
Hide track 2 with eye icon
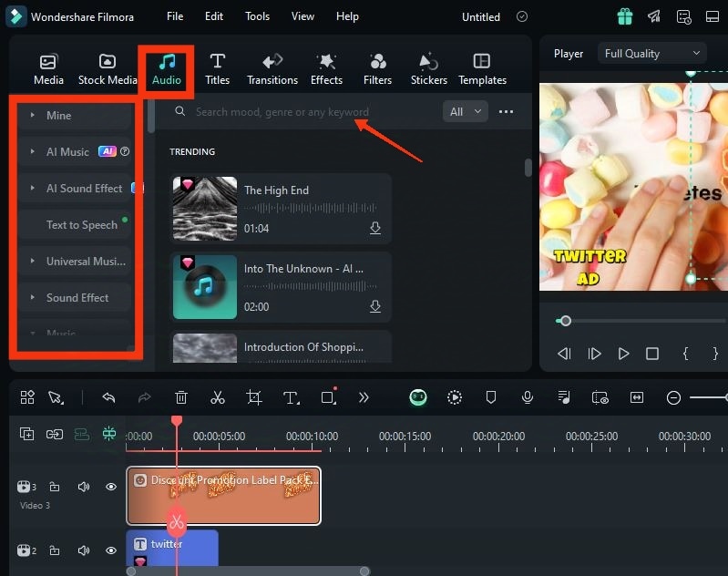(111, 550)
